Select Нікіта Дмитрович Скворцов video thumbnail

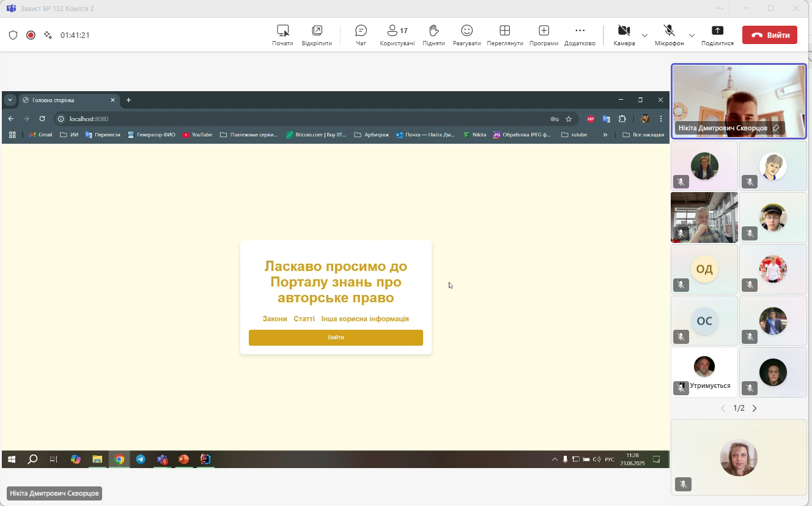tap(739, 101)
